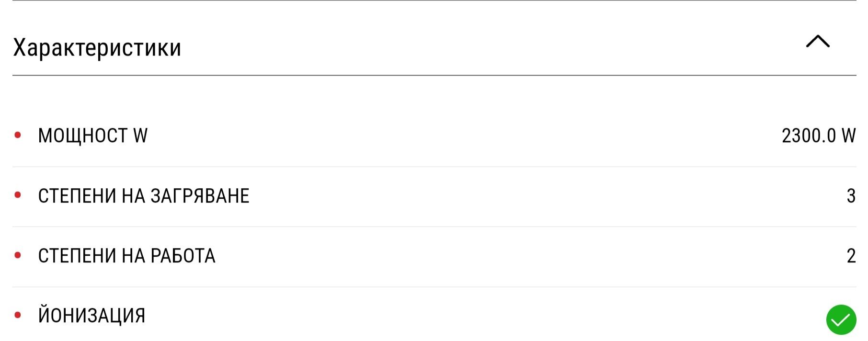Click the red bullet beside ЙОНИЗАЦИЯ
Screen dimensions: 868x341
18,315
